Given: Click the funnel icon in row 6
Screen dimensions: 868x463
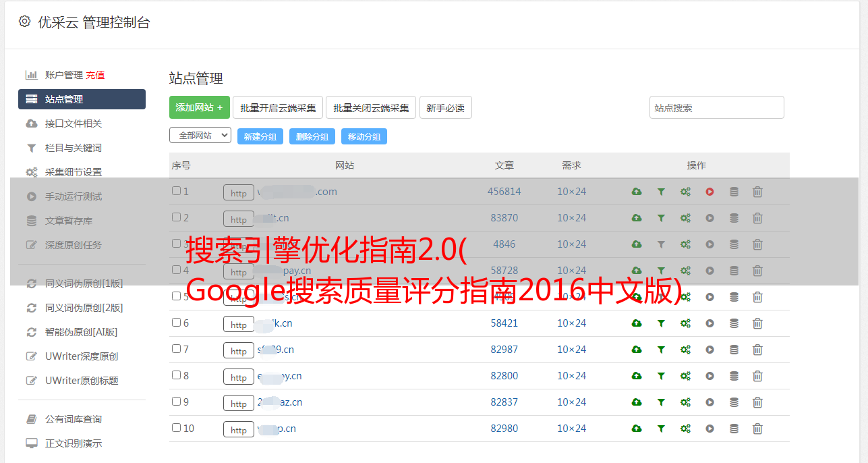Looking at the screenshot, I should point(661,323).
